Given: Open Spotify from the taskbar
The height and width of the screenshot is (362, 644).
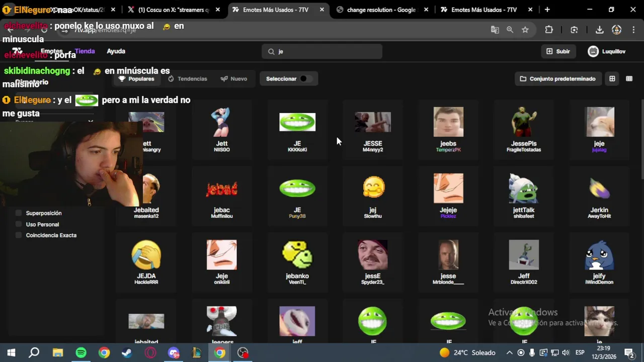Looking at the screenshot, I should point(81,352).
